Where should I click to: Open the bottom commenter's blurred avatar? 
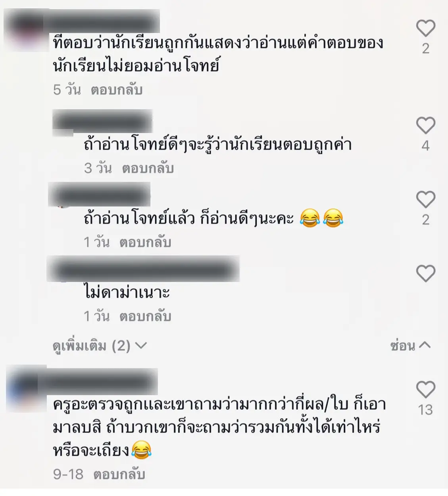[x=26, y=388]
